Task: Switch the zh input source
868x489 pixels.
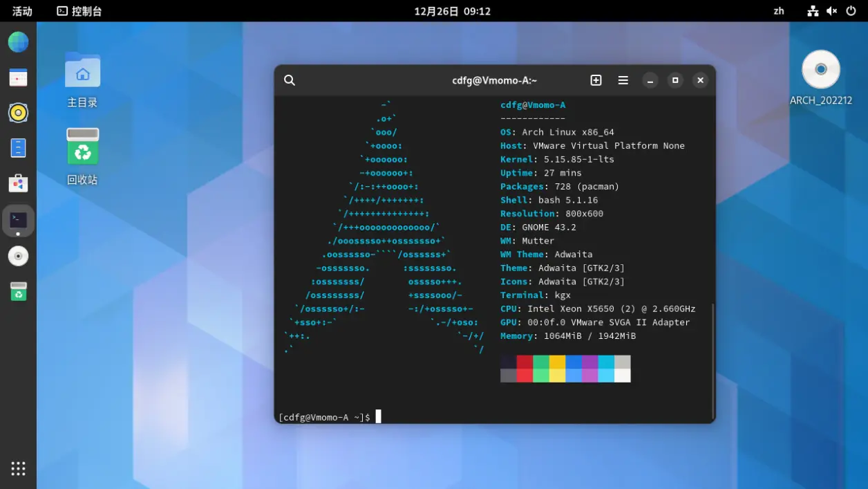Action: click(x=779, y=11)
